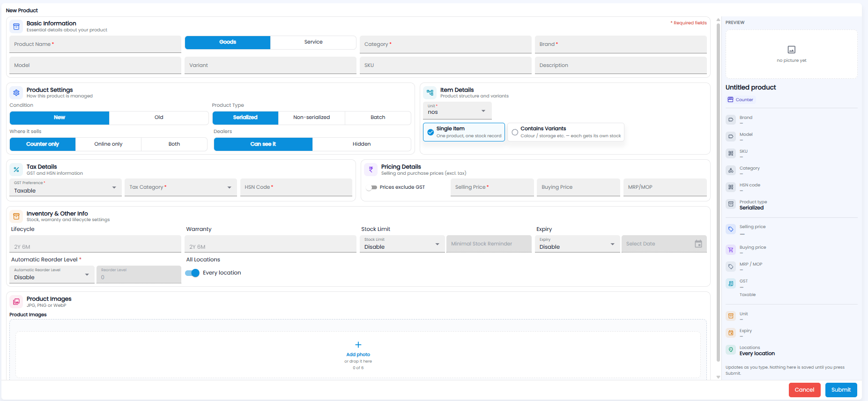Open the Stock Limit dropdown
868x401 pixels.
point(402,244)
